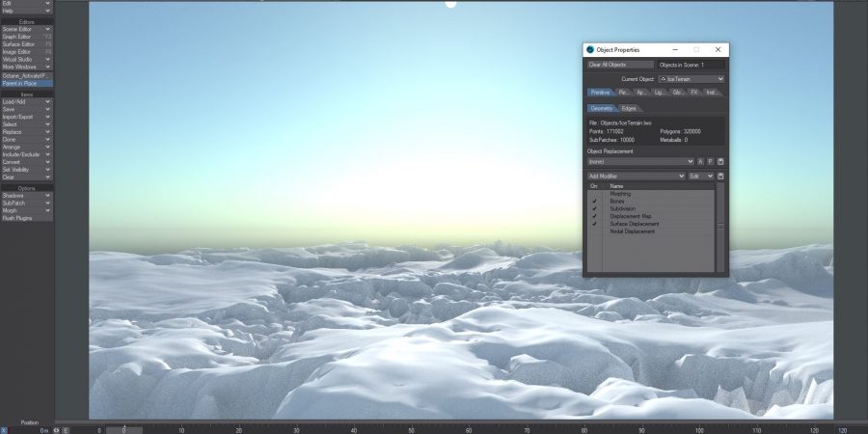
Task: Toggle Surface Displacement checkmark off
Action: point(594,224)
